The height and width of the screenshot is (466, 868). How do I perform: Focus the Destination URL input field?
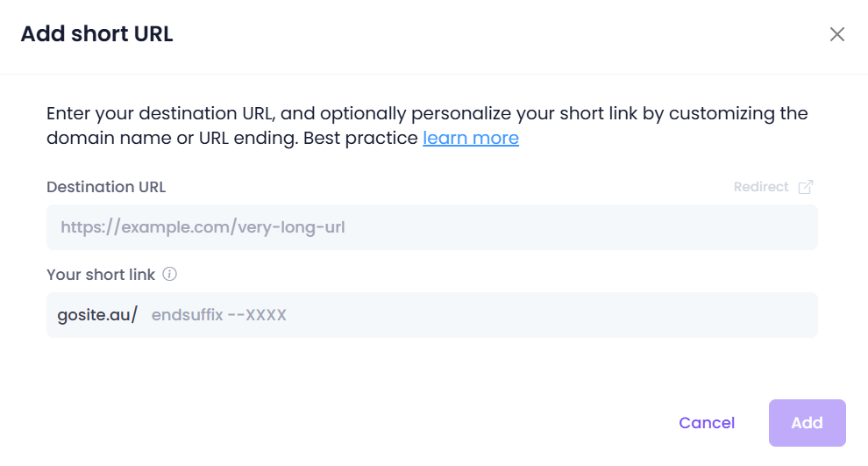[431, 227]
